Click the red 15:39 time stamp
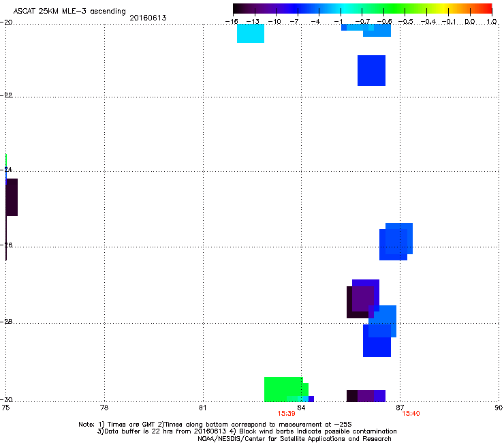The image size is (504, 443). pyautogui.click(x=286, y=414)
